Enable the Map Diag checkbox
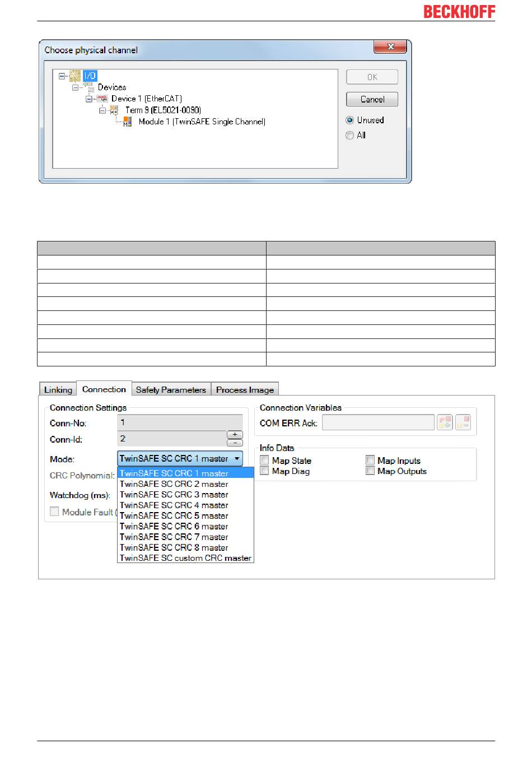The width and height of the screenshot is (532, 767). pyautogui.click(x=265, y=471)
